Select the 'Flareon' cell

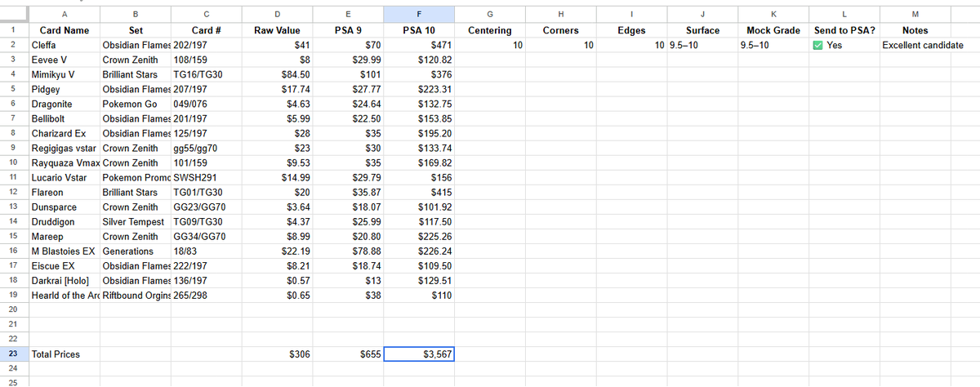(64, 193)
